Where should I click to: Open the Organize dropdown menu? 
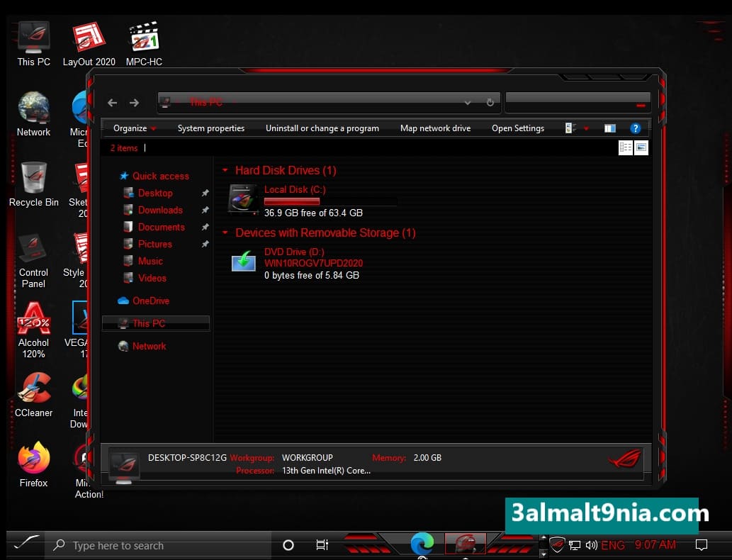135,128
